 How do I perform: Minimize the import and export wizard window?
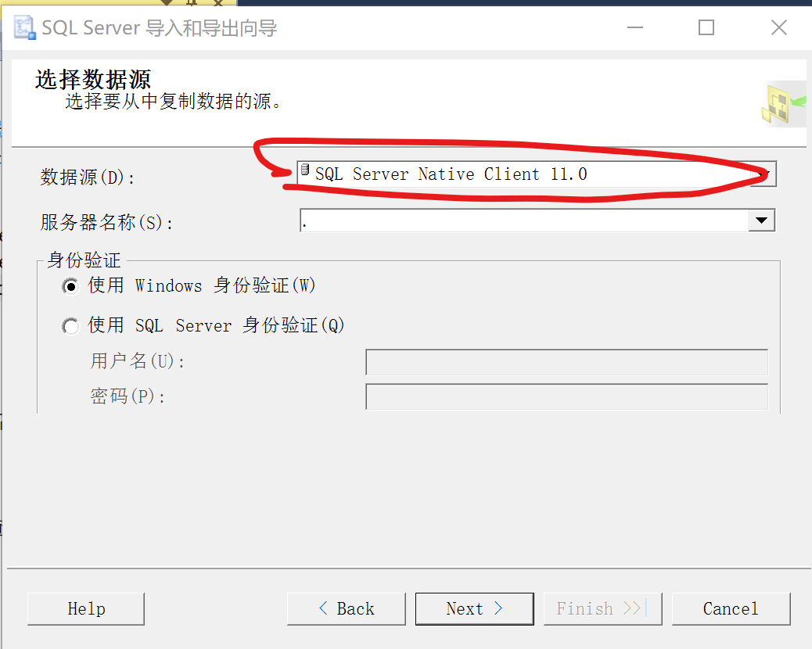pyautogui.click(x=635, y=27)
